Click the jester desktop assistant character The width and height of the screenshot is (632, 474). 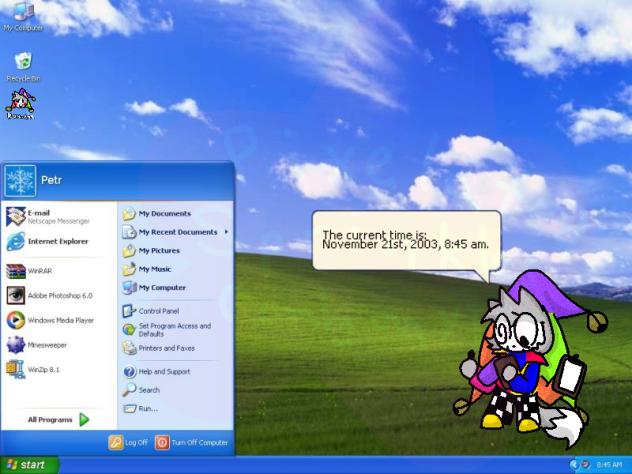531,359
